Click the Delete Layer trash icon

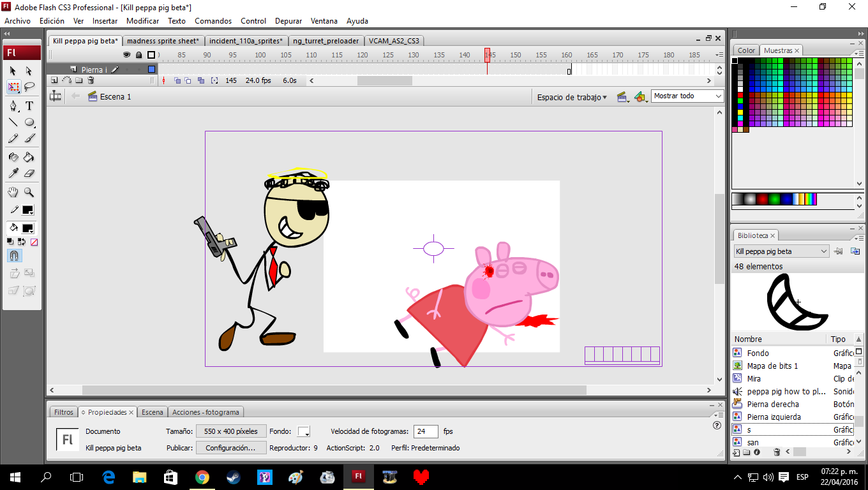(x=91, y=80)
